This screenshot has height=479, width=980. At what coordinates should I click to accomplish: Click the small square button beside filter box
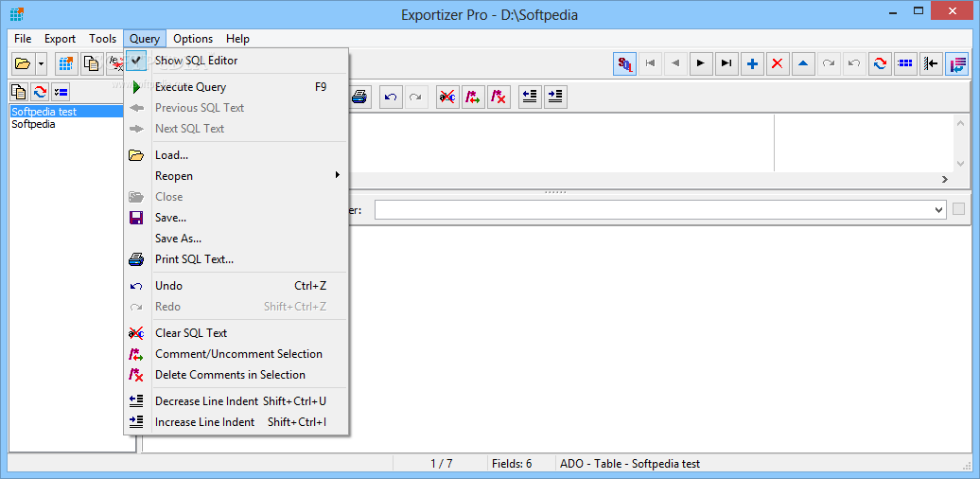click(959, 210)
